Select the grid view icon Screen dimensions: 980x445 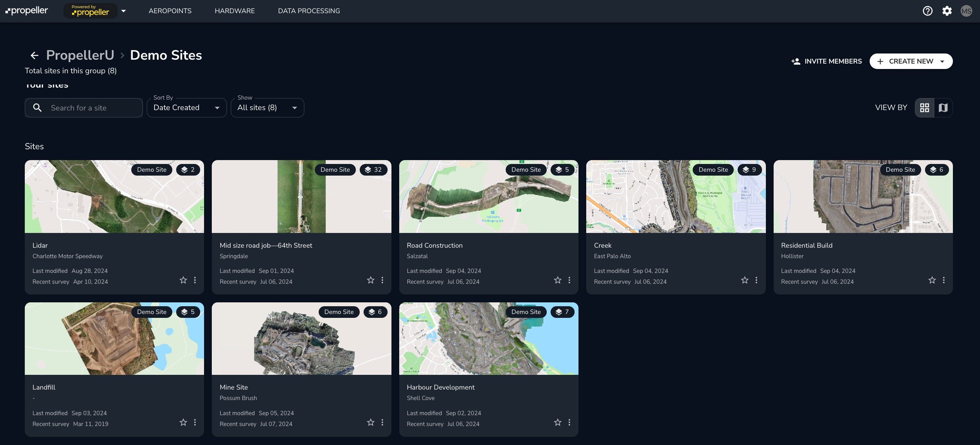925,108
